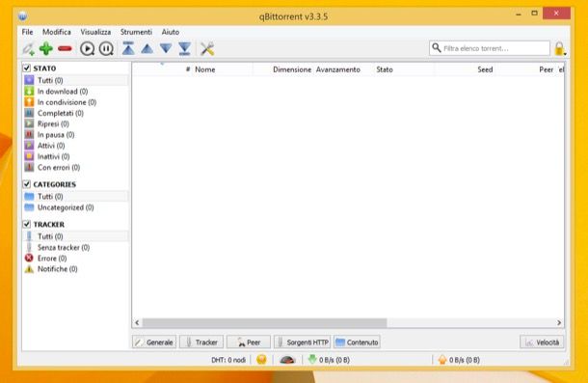
Task: Add a torrent file with green plus
Action: point(46,49)
